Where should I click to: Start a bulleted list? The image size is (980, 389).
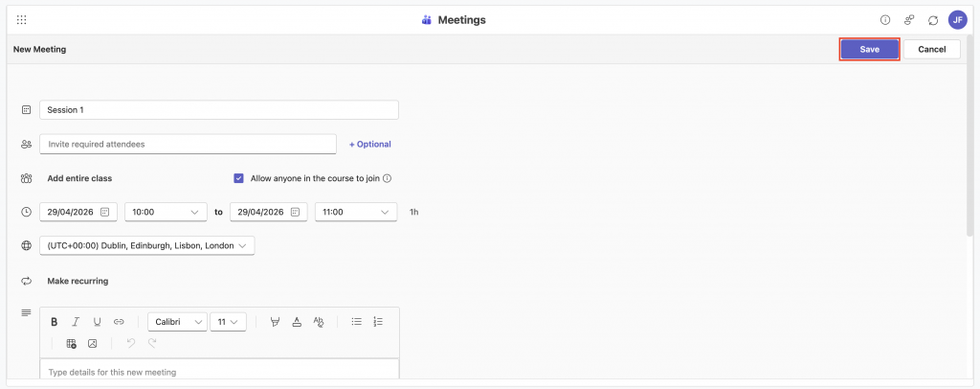356,322
